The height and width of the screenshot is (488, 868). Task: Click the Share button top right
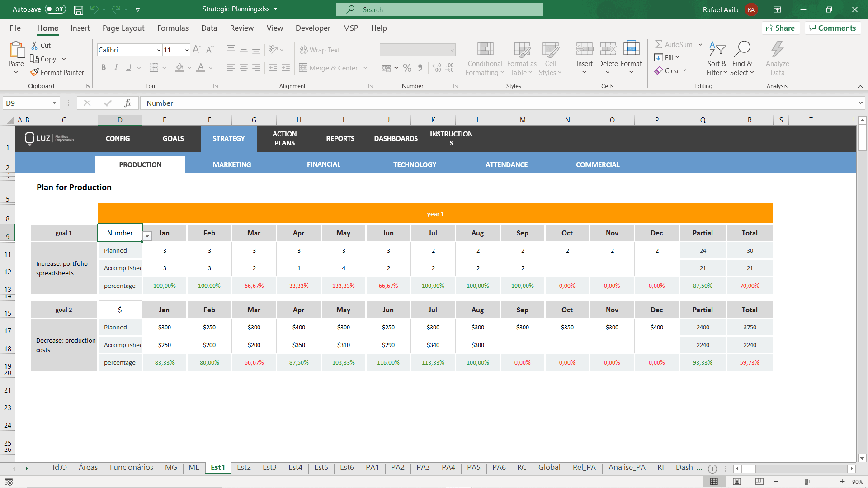(781, 28)
